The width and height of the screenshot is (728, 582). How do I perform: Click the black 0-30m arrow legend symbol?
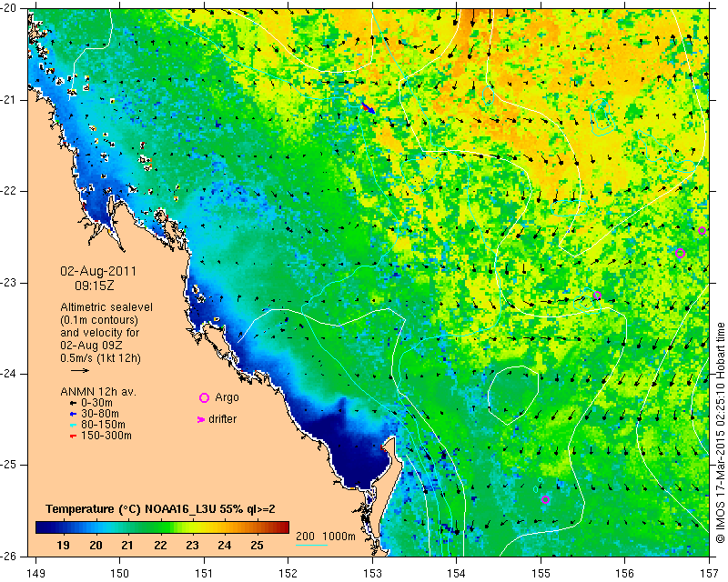(x=73, y=403)
